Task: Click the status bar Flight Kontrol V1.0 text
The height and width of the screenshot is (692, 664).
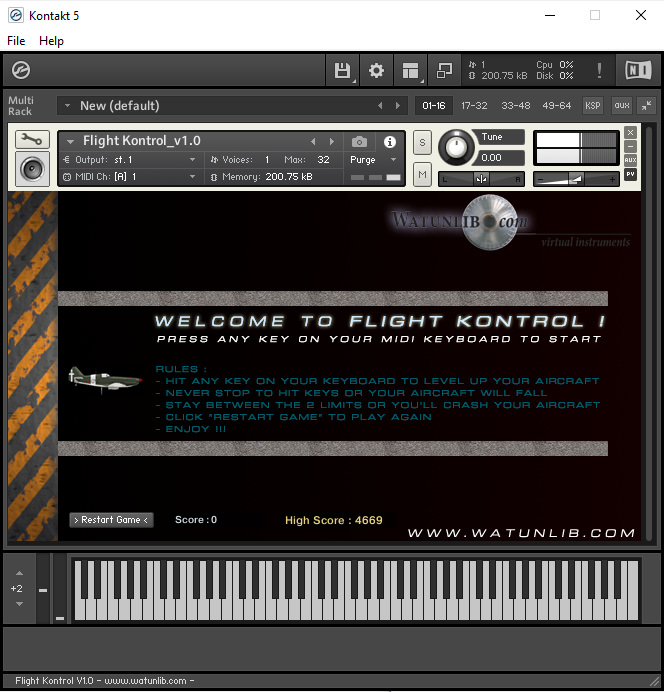Action: [x=105, y=681]
